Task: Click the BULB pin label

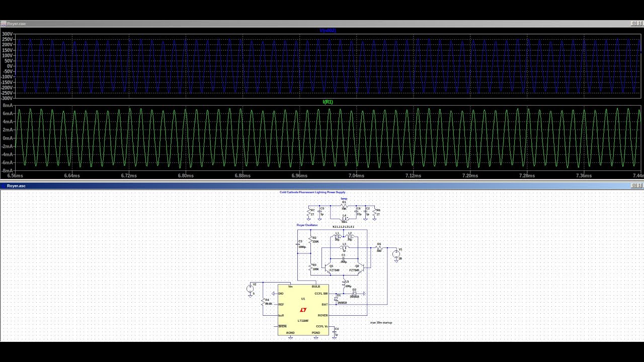Action: [316, 287]
